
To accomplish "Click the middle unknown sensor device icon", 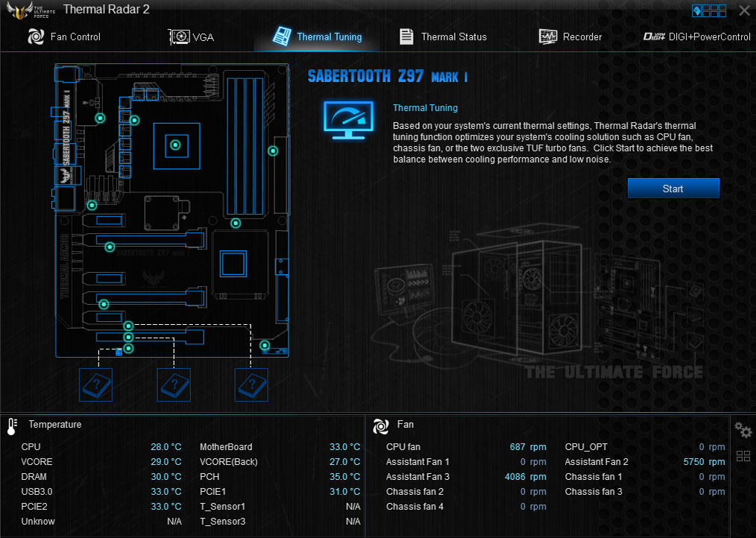I will (174, 384).
